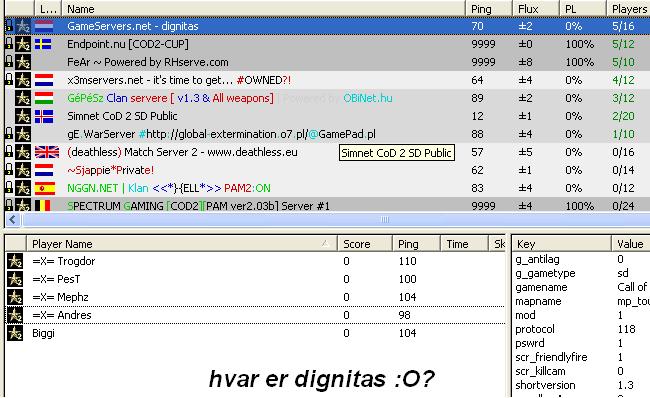Sort servers by Ping column header
This screenshot has width=650, height=398.
tap(488, 9)
